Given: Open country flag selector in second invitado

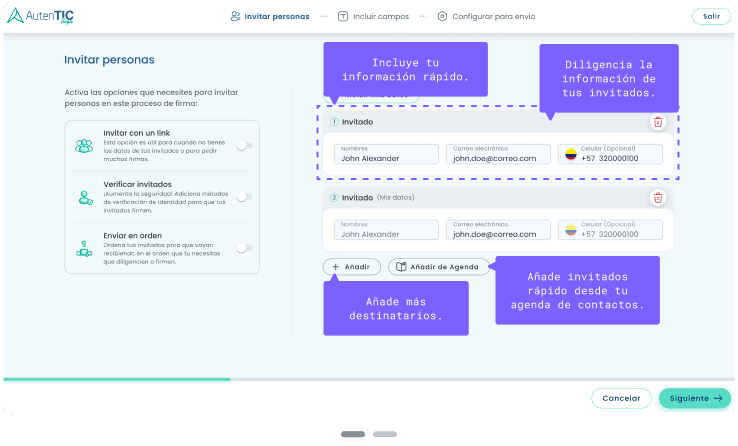Looking at the screenshot, I should 571,230.
